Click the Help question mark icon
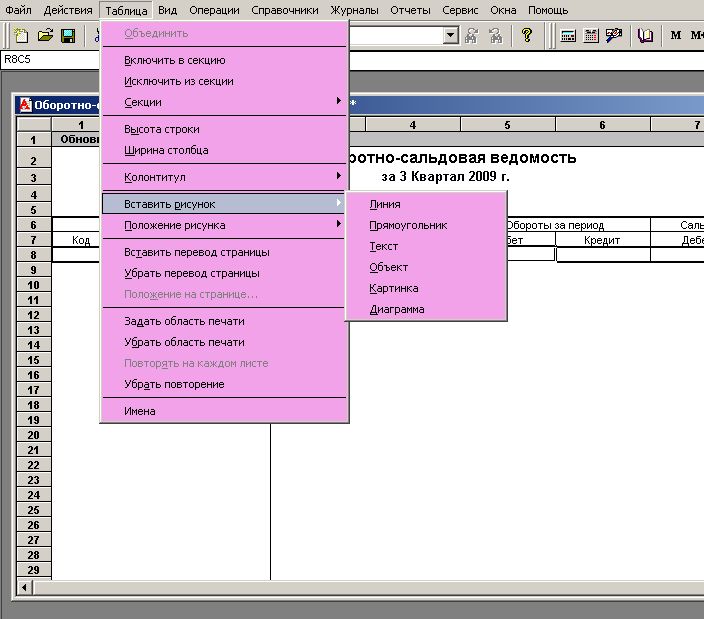Viewport: 704px width, 619px height. pos(527,35)
